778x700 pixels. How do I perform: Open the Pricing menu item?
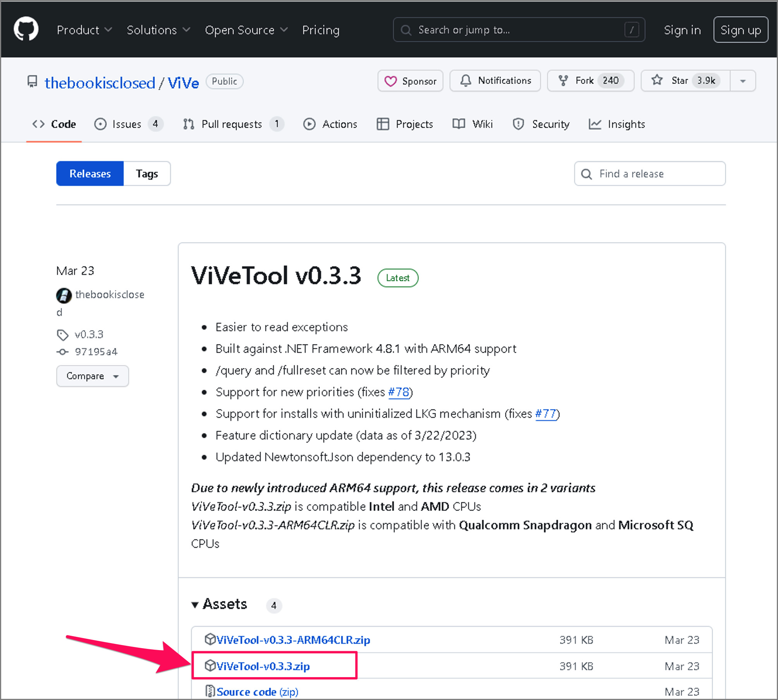pos(321,30)
